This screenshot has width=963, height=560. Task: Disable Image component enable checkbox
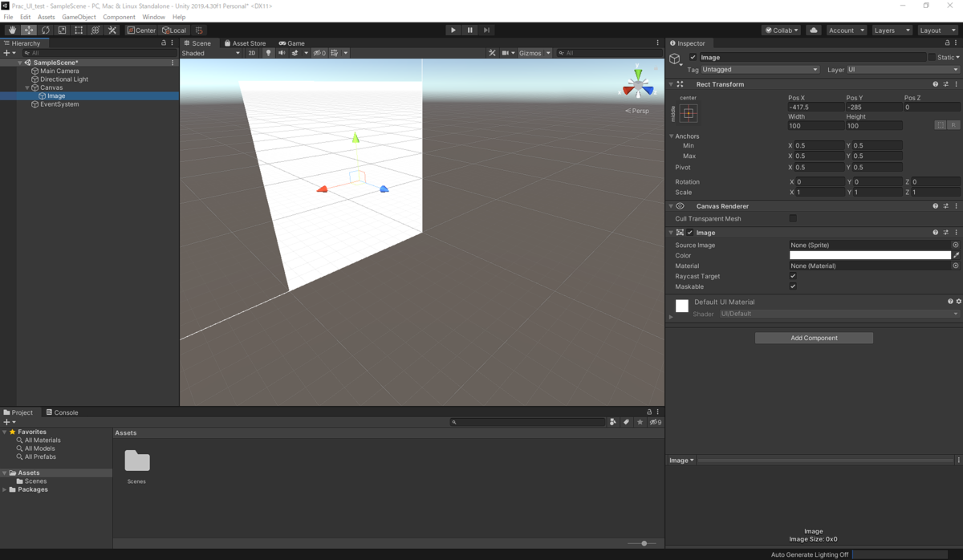coord(690,233)
